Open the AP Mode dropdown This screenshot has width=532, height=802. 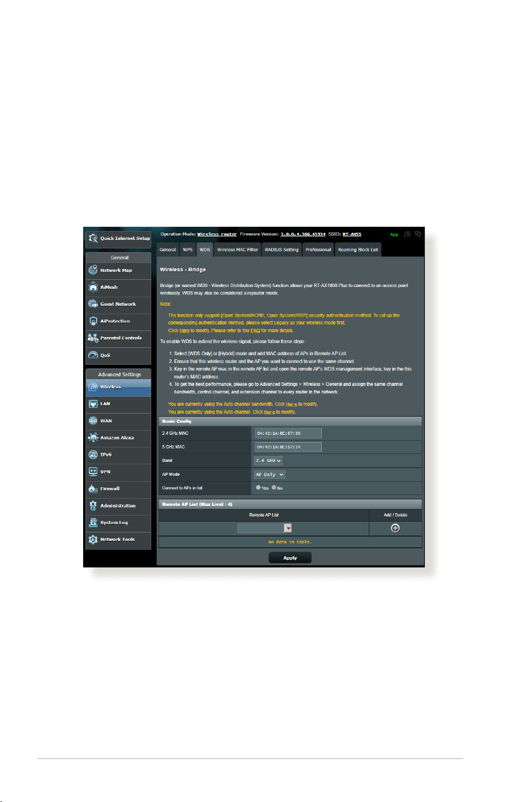pos(270,475)
